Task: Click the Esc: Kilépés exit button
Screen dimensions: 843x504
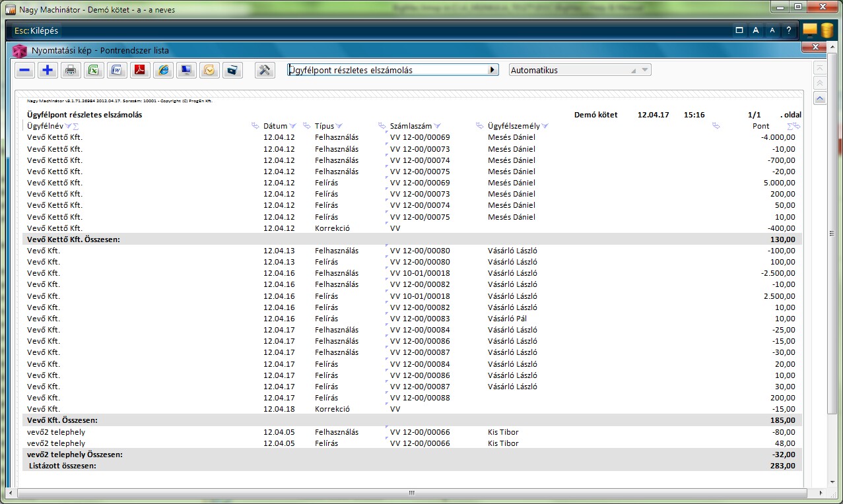Action: click(x=36, y=31)
